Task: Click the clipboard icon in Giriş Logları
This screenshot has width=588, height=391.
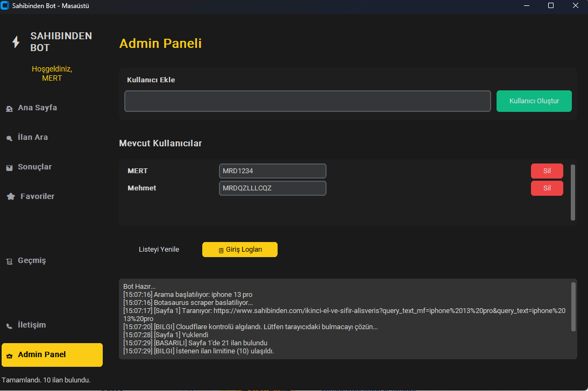Action: (x=221, y=251)
